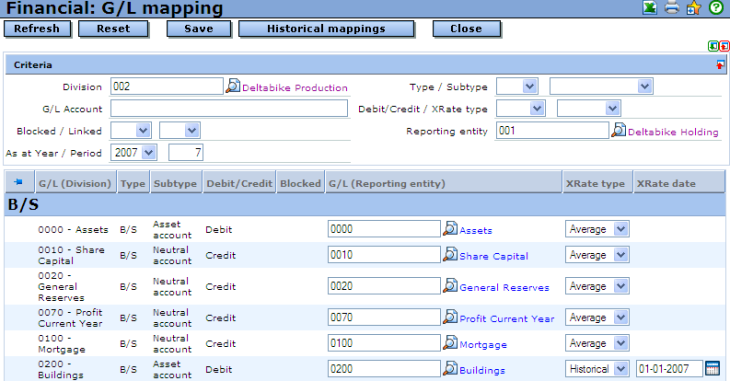This screenshot has height=381, width=730.
Task: Open the Reporting entity browse icon
Action: [x=618, y=130]
